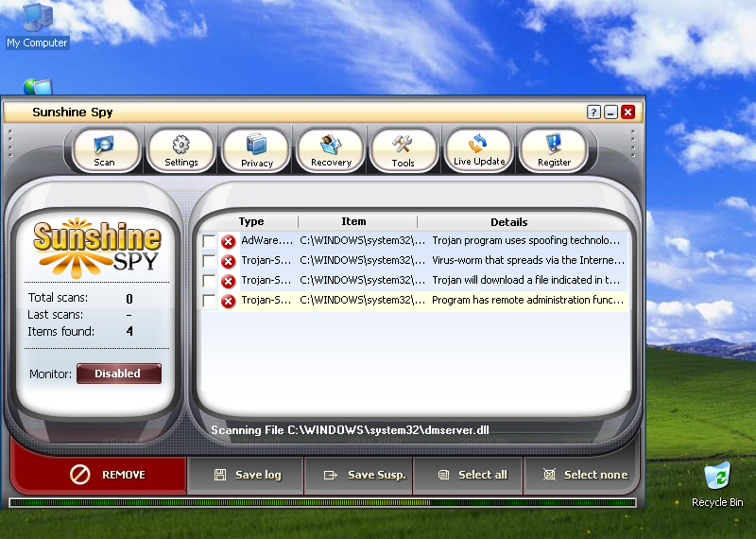
Task: Click the Total scans value 0
Action: coord(129,299)
